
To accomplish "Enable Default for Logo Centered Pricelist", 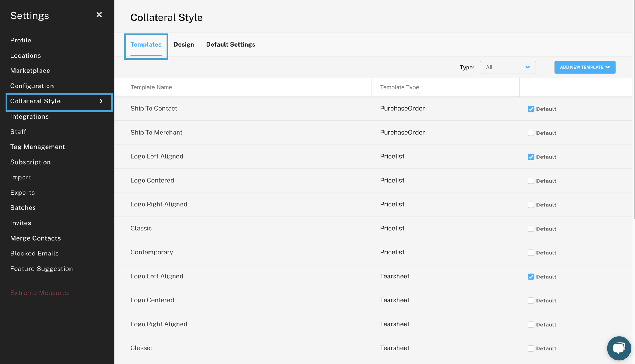I will pyautogui.click(x=531, y=181).
